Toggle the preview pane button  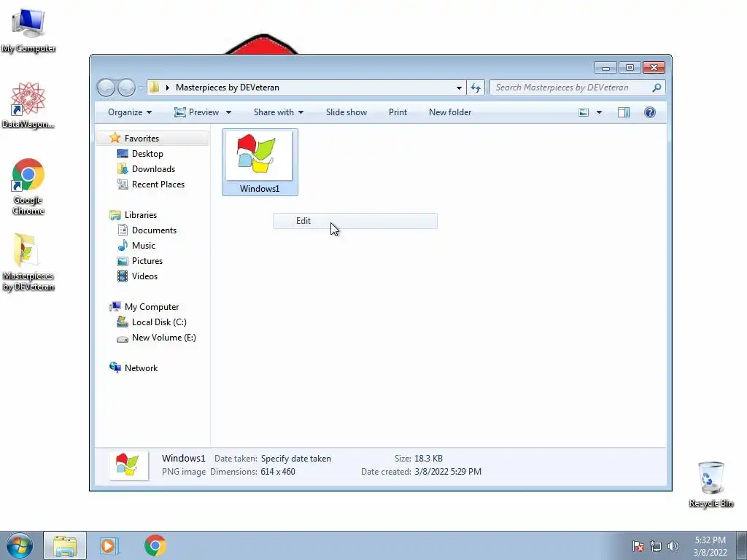(x=624, y=112)
